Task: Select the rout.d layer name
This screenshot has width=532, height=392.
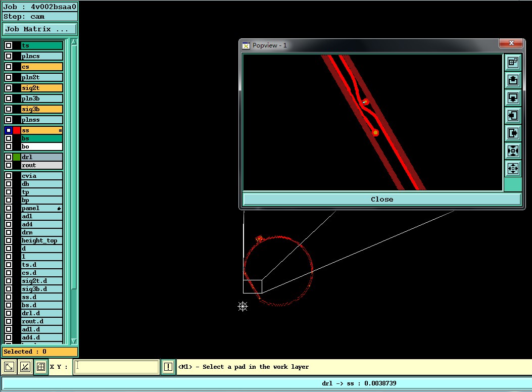Action: [x=42, y=321]
